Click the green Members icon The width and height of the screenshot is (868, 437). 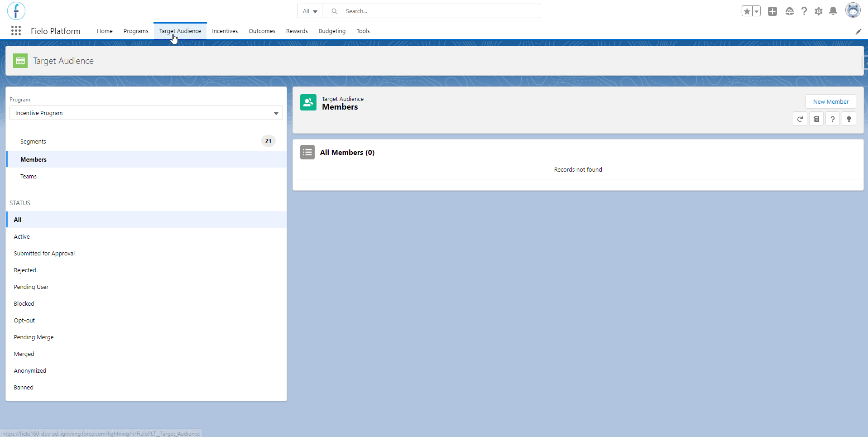point(308,102)
